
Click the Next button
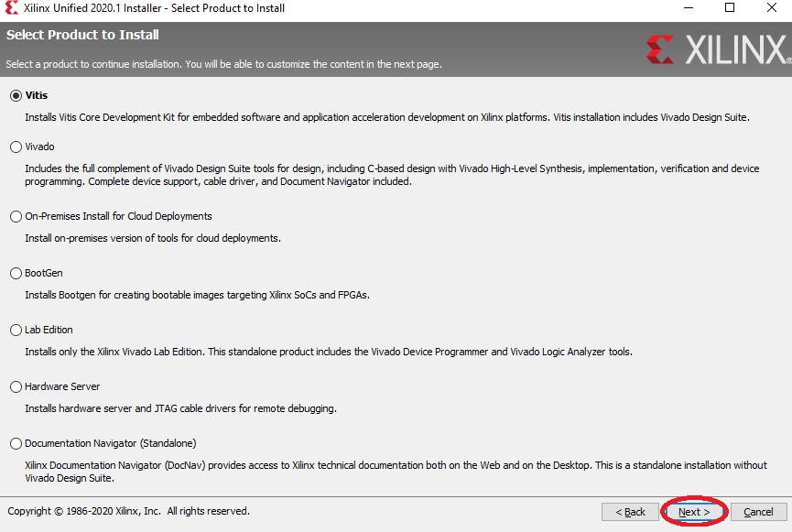pyautogui.click(x=694, y=512)
